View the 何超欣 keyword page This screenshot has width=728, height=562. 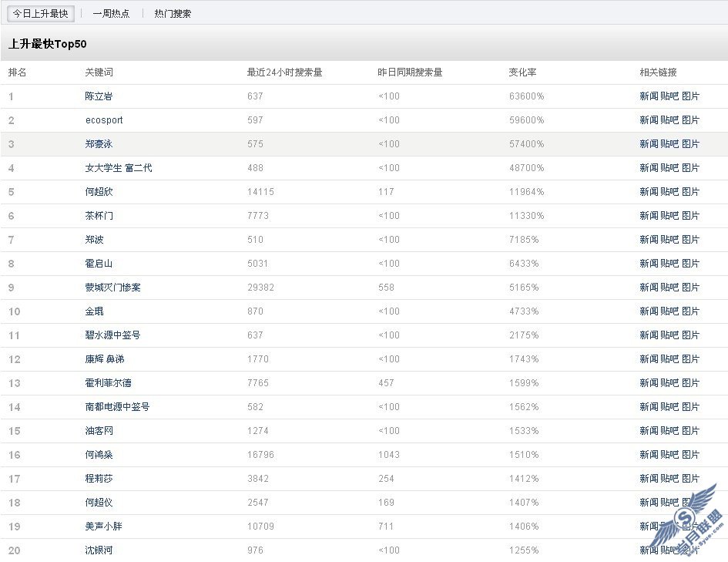tap(99, 192)
